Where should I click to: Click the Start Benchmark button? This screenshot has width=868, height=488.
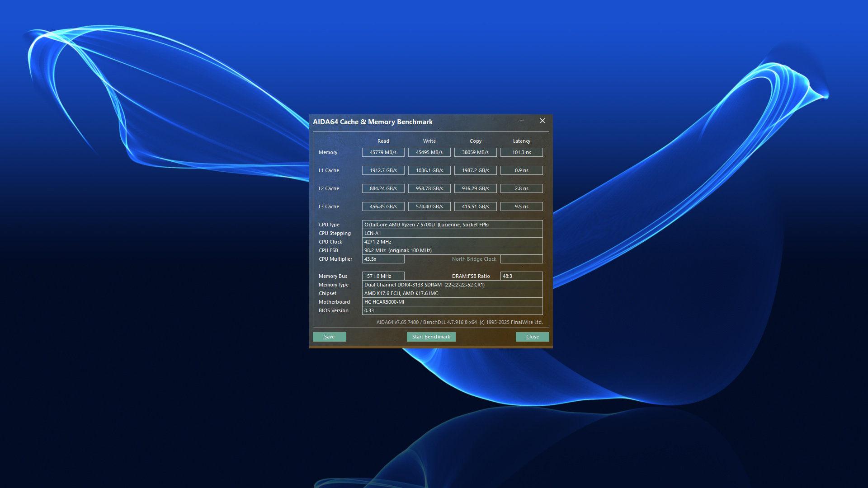tap(430, 337)
